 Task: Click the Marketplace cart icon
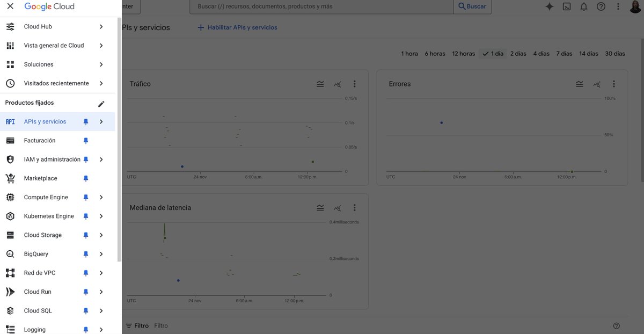pos(10,178)
